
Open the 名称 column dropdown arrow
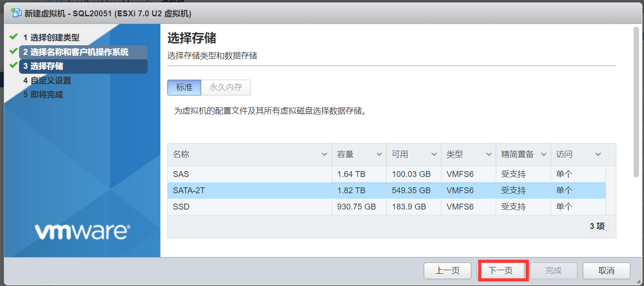(324, 155)
